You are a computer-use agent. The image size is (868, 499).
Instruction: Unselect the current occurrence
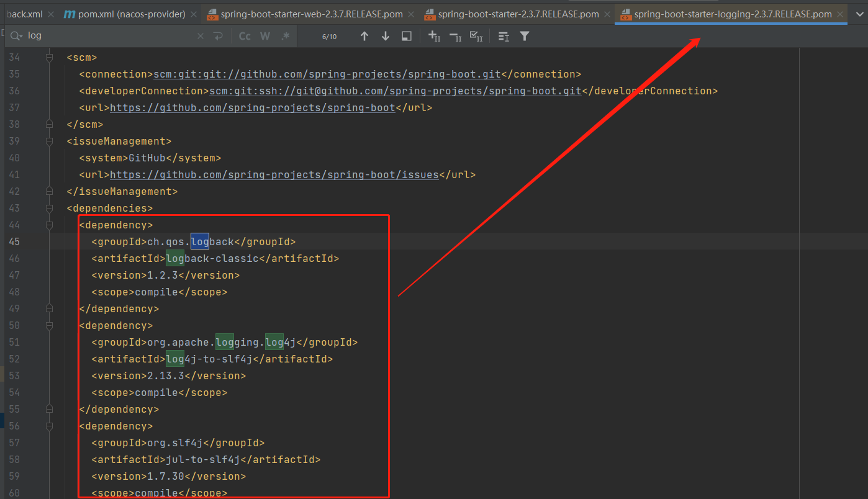click(x=455, y=37)
